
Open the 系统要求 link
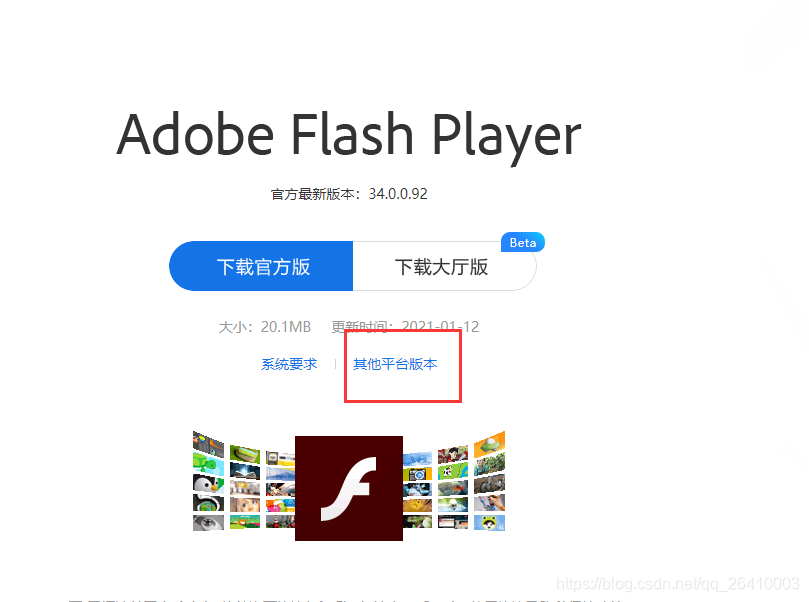pyautogui.click(x=289, y=364)
